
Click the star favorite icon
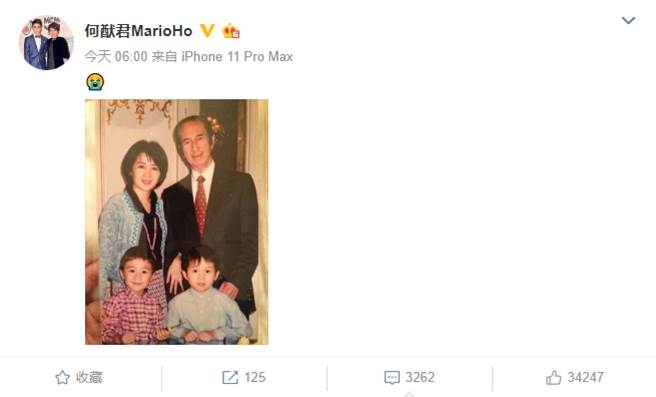pyautogui.click(x=62, y=377)
